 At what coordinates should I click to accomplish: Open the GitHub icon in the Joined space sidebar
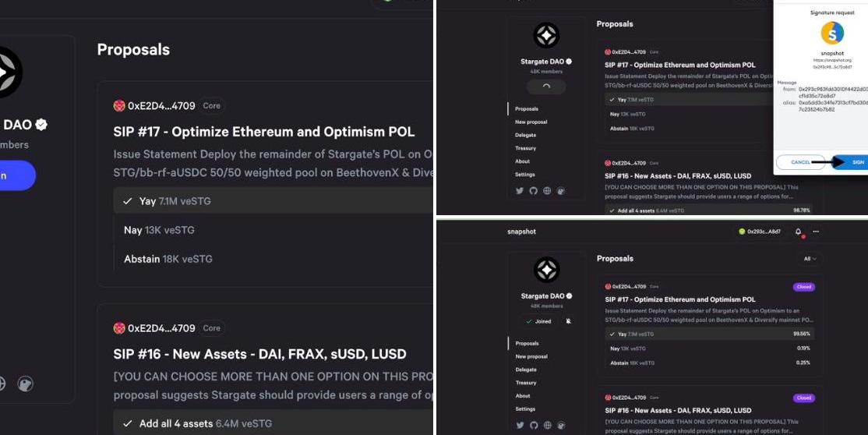pos(533,425)
